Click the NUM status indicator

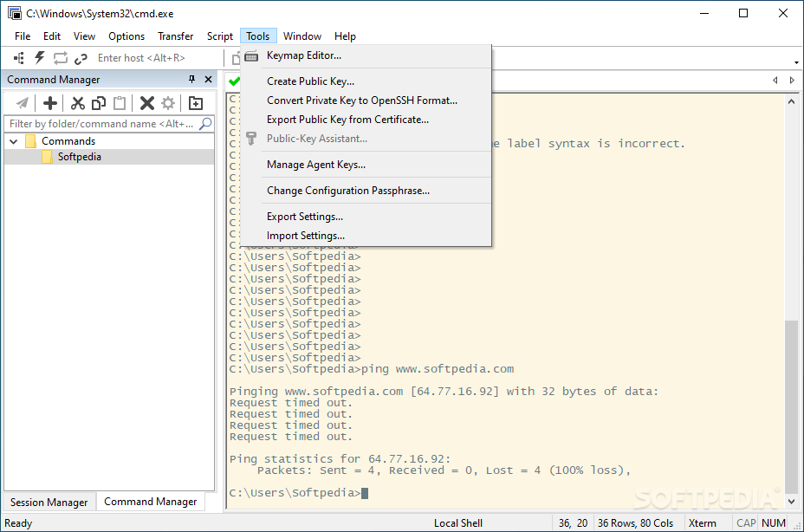tap(773, 523)
